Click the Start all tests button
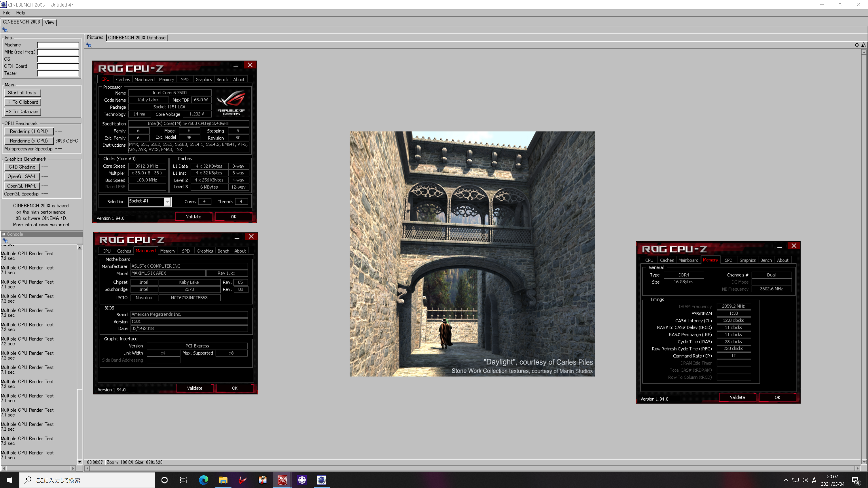 click(22, 93)
